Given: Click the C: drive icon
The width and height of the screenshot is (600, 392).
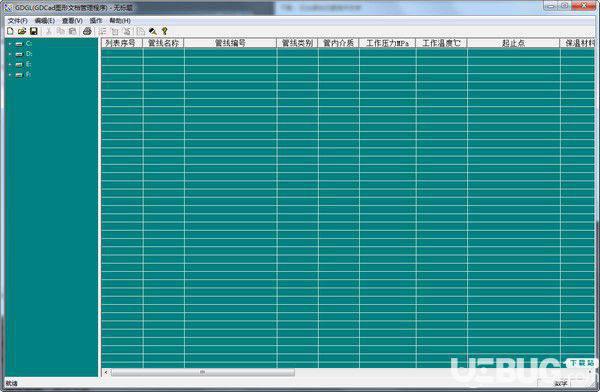Looking at the screenshot, I should (x=19, y=44).
